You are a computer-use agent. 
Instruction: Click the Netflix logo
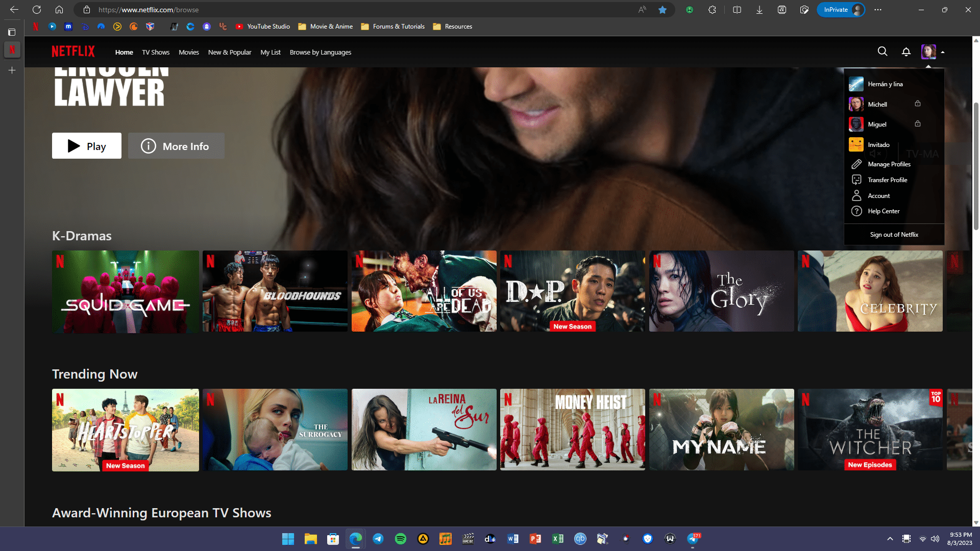[x=73, y=52]
